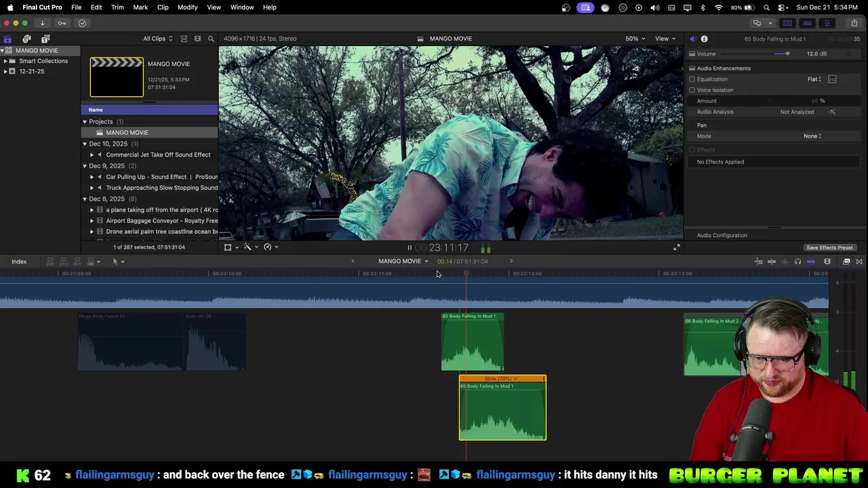The height and width of the screenshot is (488, 868).
Task: Click the Save Effects Preset button
Action: coord(829,248)
